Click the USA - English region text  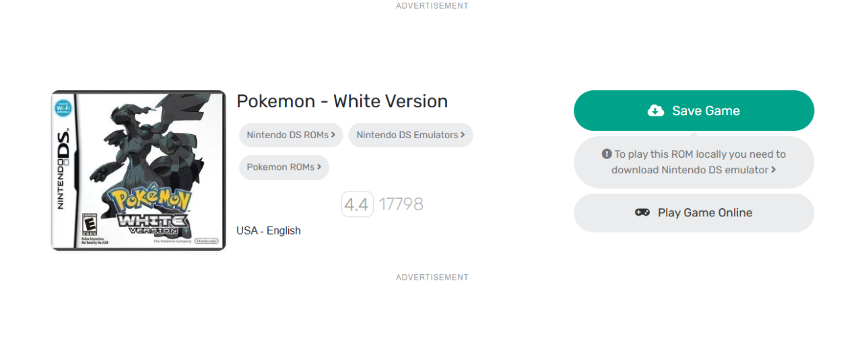coord(269,231)
